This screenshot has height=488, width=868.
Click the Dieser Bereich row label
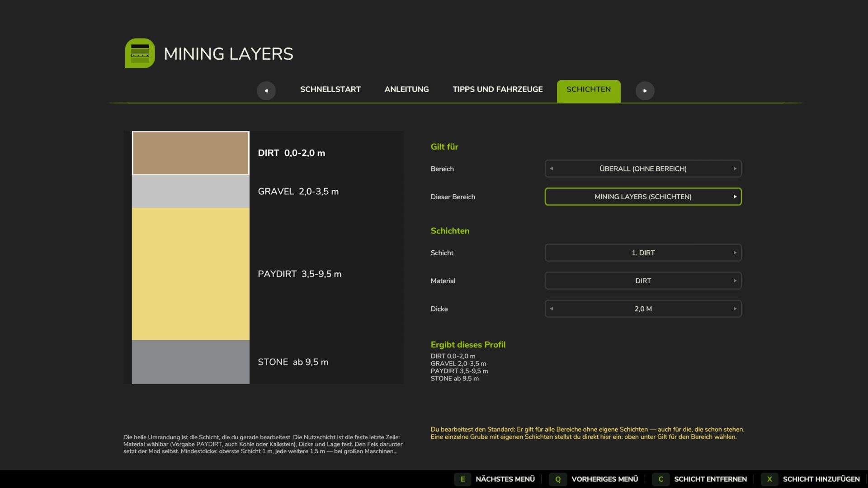[453, 197]
